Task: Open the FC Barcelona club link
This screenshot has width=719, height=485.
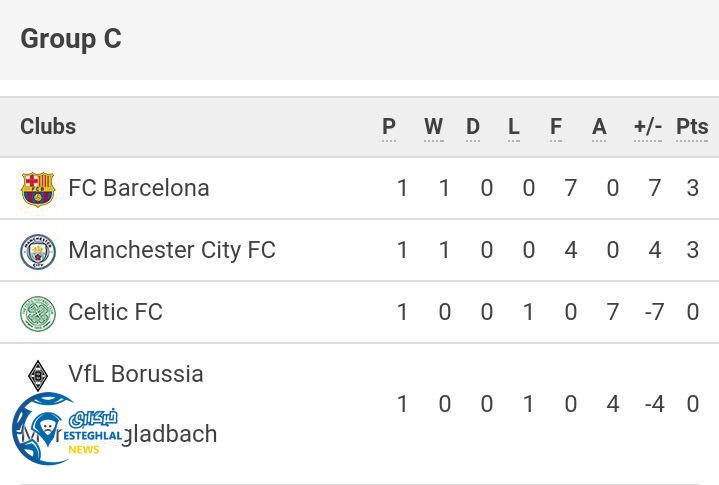Action: 138,188
